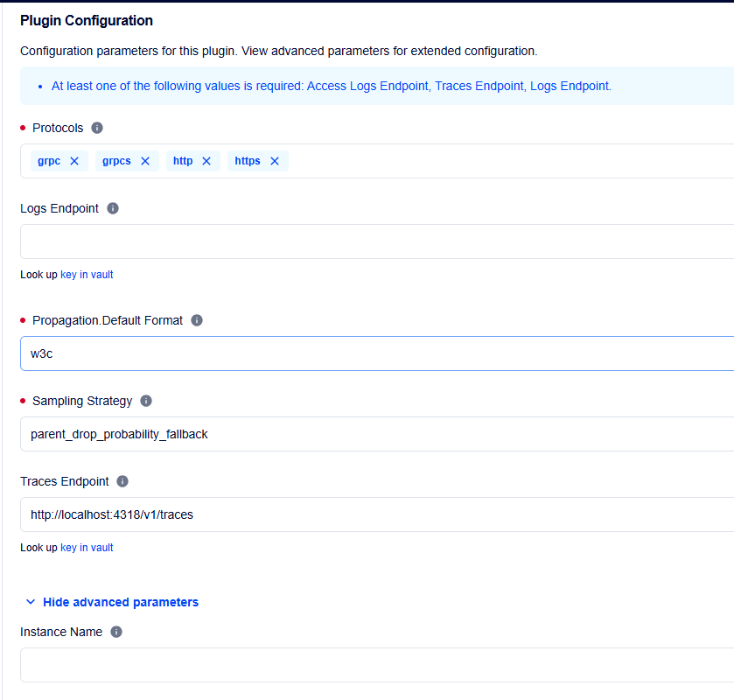Viewport: 734px width, 700px height.
Task: Click info icon next to Instance Name
Action: pos(116,632)
